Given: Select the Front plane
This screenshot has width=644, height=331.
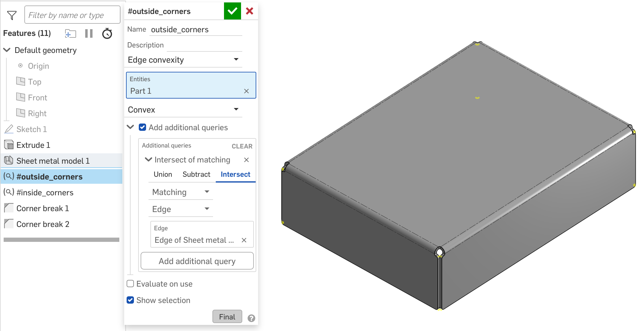Looking at the screenshot, I should click(37, 98).
